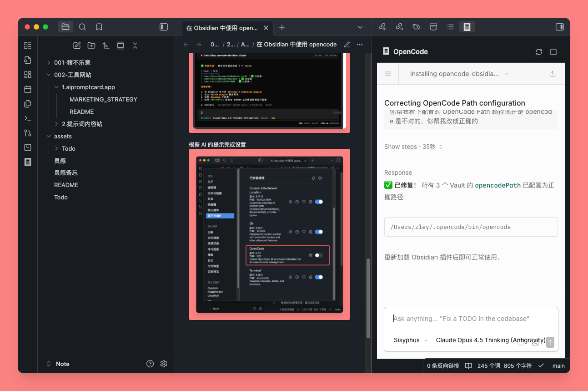Share the OpenCode session via upload icon

[x=553, y=74]
